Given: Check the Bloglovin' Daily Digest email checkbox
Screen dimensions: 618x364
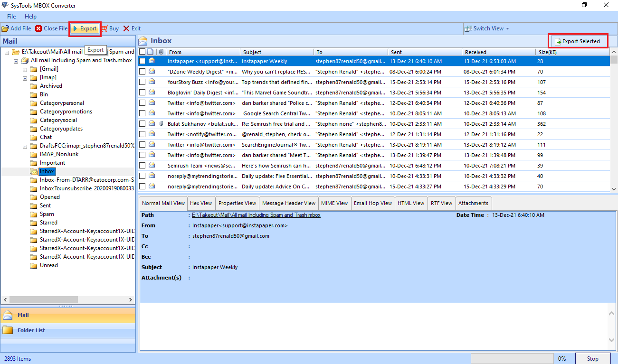Looking at the screenshot, I should point(142,93).
